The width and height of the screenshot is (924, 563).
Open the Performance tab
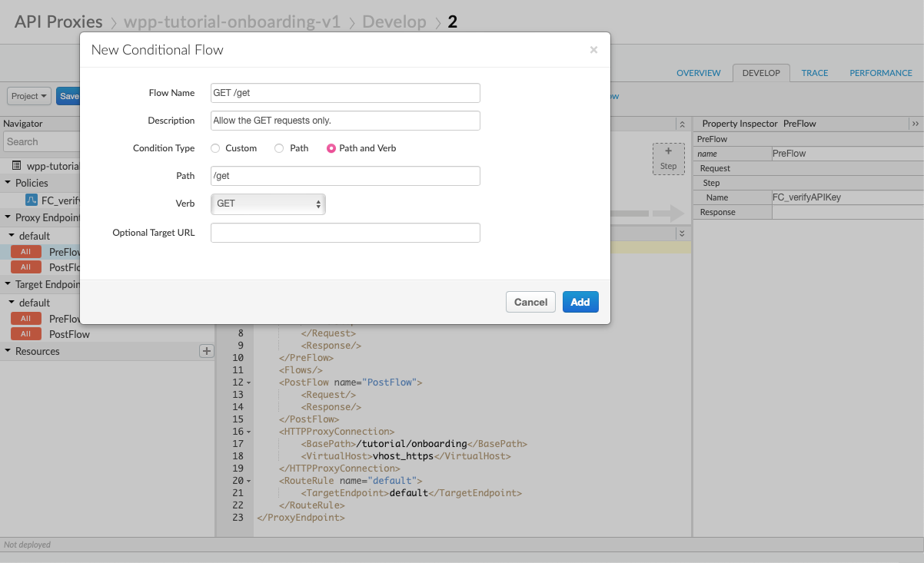(880, 73)
